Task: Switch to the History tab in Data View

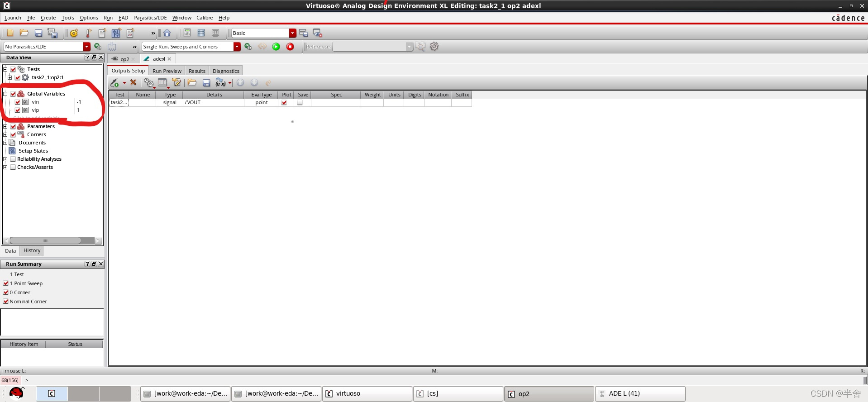Action: click(32, 251)
